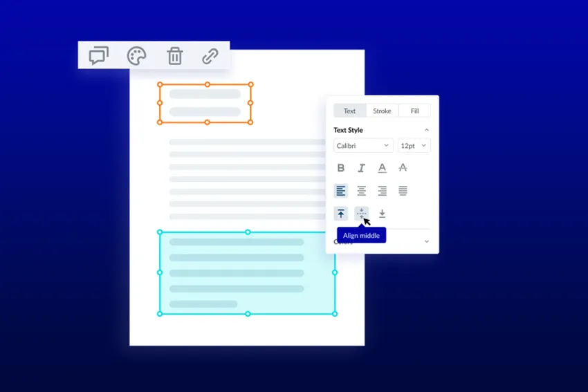
Task: Align text left
Action: [341, 191]
